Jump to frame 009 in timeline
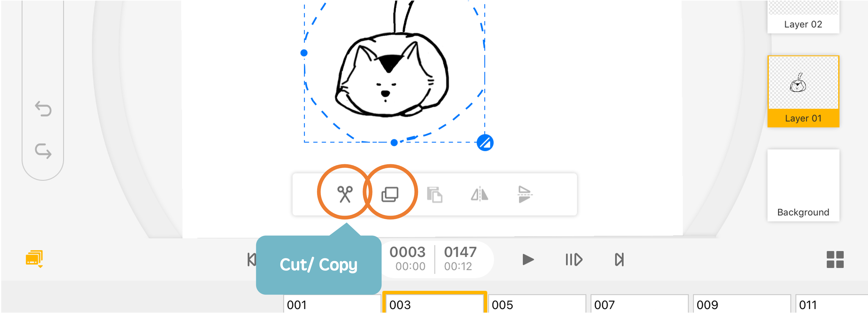Screen dimensions: 868x313 (x=741, y=304)
